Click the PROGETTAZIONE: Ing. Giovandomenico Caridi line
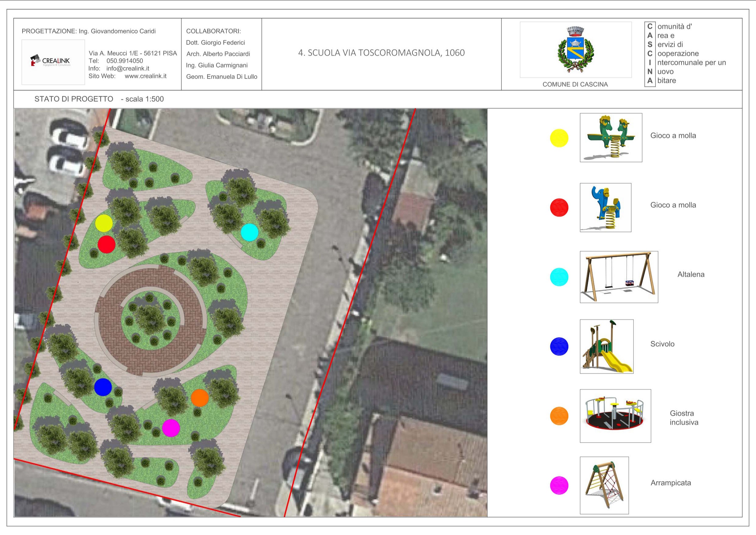The image size is (756, 535). [89, 31]
